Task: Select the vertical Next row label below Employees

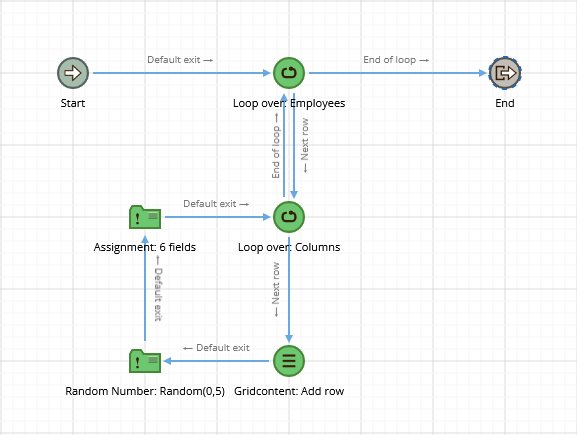Action: coord(305,145)
